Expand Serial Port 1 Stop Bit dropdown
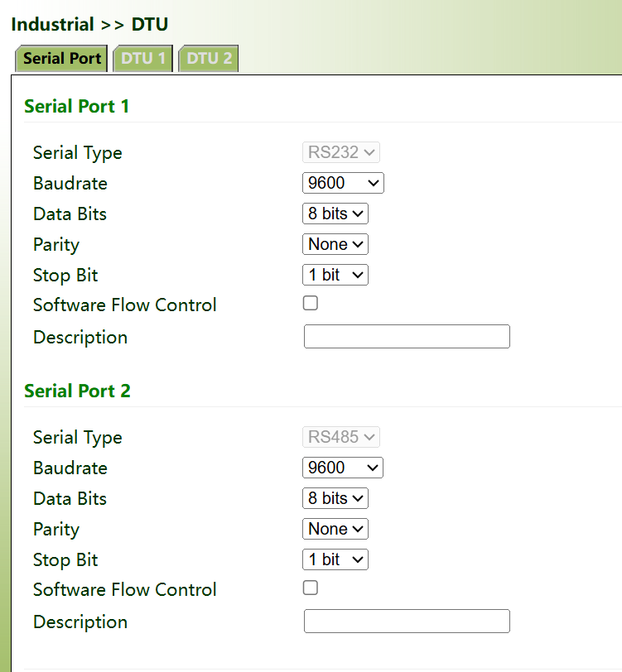The width and height of the screenshot is (622, 672). (335, 275)
